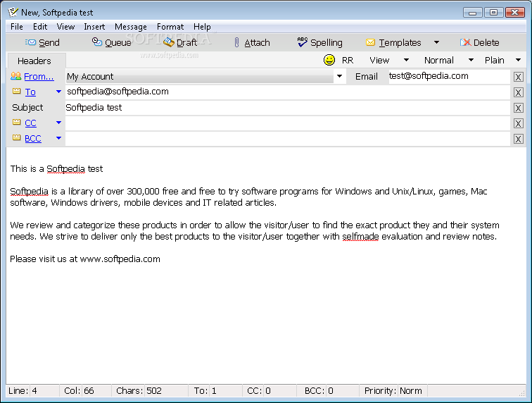The height and width of the screenshot is (403, 532).
Task: Click the address book icon beside BCC
Action: click(x=16, y=137)
